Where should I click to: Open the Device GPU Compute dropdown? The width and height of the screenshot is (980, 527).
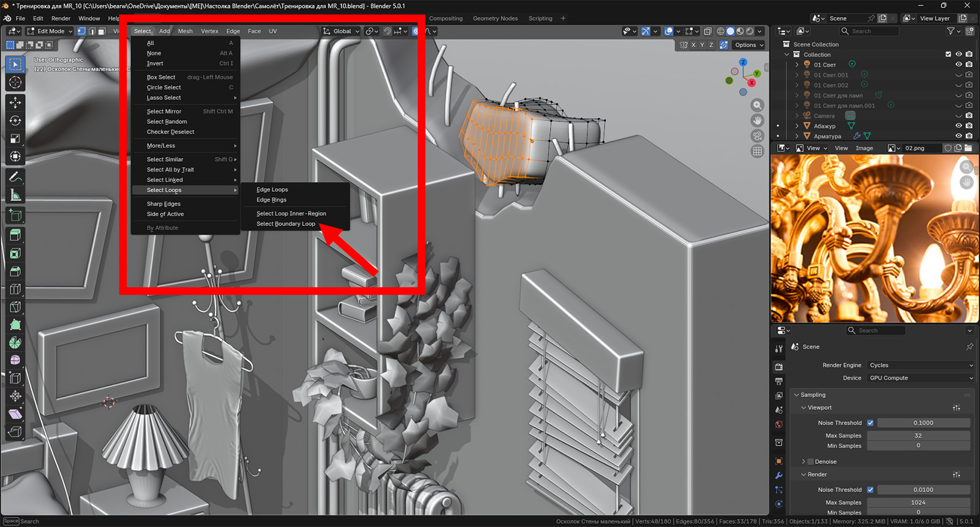click(920, 378)
